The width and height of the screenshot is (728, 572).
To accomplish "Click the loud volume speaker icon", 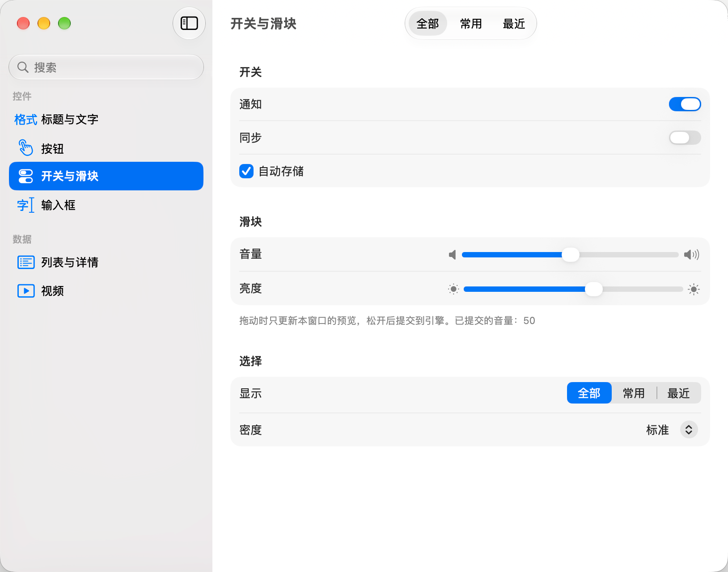I will click(691, 255).
